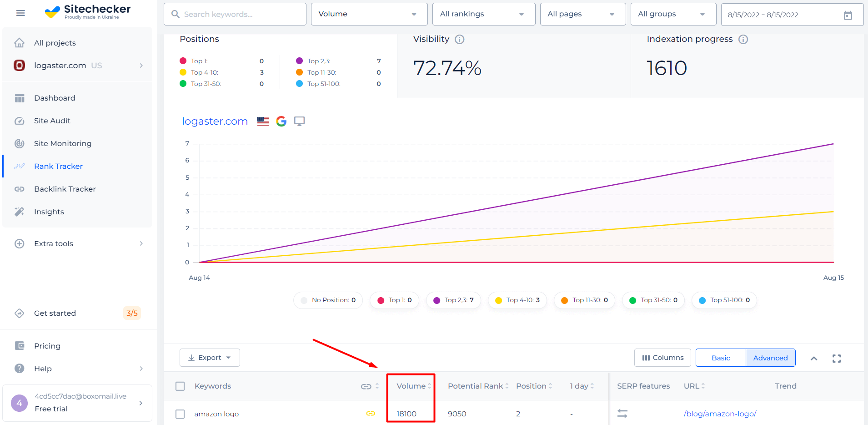Click the Visibility info icon
Screen dimensions: 868x425
[460, 39]
